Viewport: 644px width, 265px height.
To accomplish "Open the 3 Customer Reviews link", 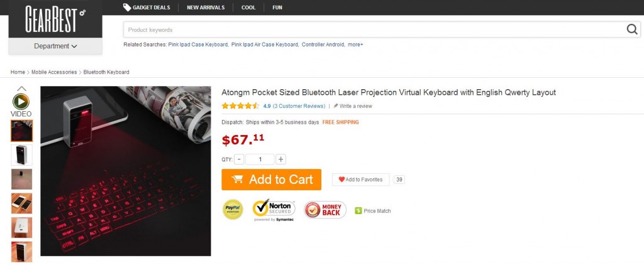I will click(x=299, y=106).
